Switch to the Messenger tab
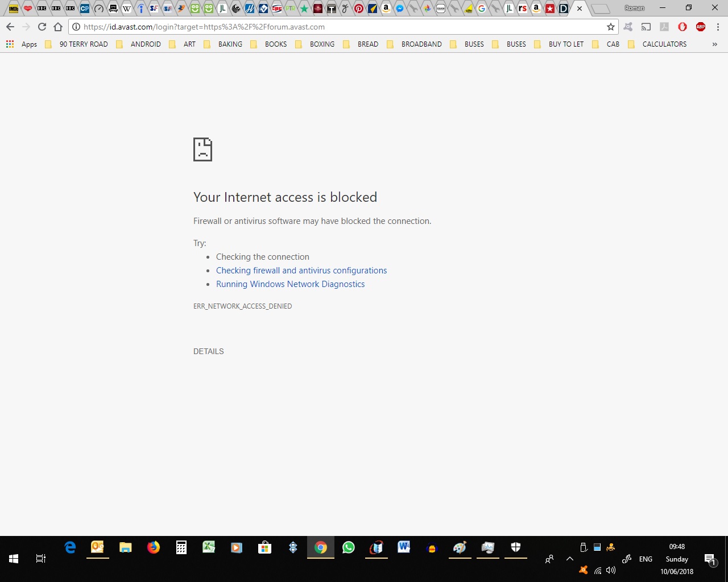This screenshot has height=582, width=728. [400, 9]
